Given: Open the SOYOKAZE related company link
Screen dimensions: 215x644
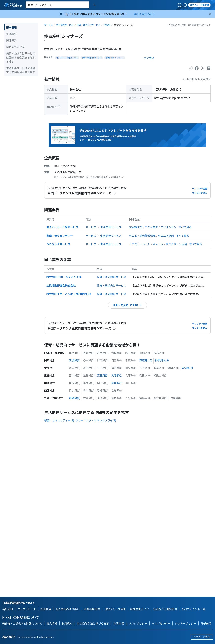Looking at the screenshot, I should coord(135,227).
